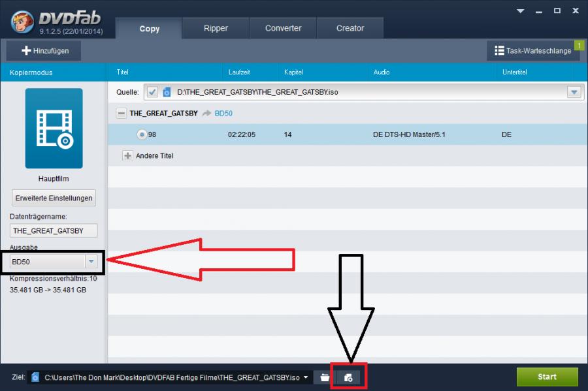Click the Titel column header

click(122, 72)
